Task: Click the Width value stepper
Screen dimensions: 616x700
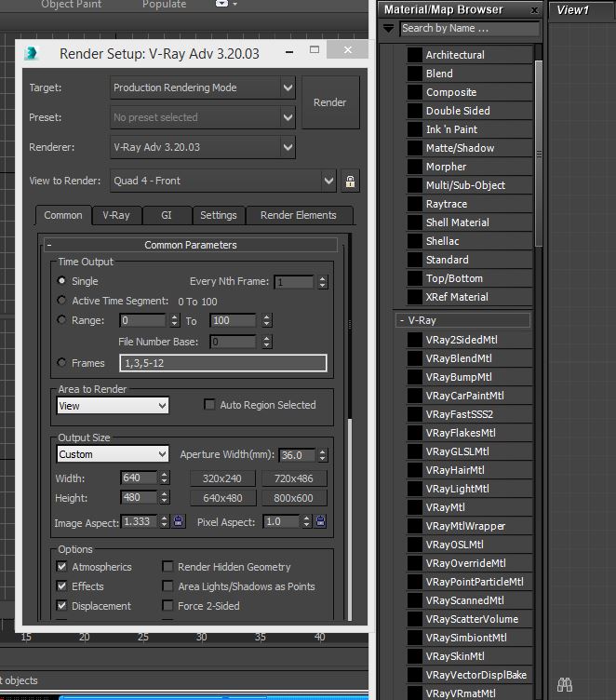Action: [165, 478]
